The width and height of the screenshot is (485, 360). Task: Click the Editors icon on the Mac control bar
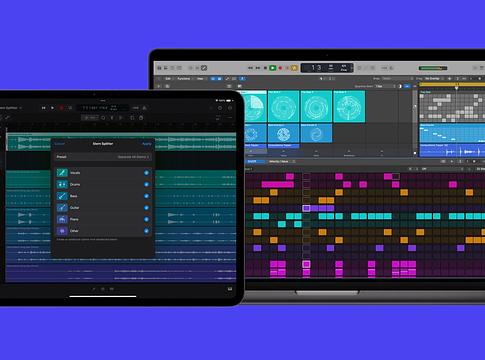pos(204,68)
